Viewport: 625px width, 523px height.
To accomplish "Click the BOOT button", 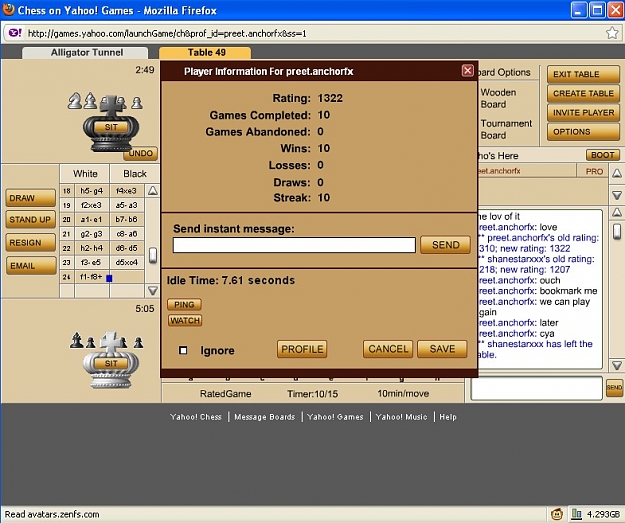I will pos(602,155).
